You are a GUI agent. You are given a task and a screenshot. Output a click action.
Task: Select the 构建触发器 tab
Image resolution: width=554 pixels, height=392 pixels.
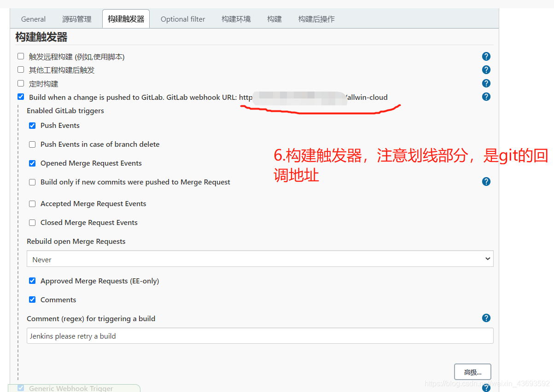(x=126, y=19)
